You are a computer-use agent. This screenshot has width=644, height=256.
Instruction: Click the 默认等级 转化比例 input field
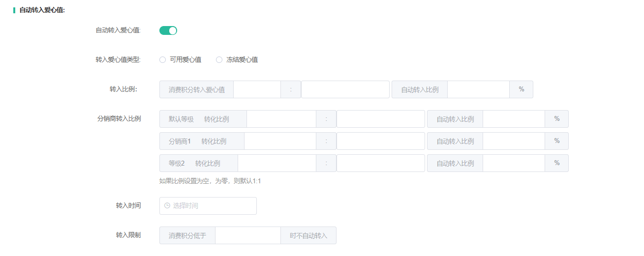[x=281, y=119]
